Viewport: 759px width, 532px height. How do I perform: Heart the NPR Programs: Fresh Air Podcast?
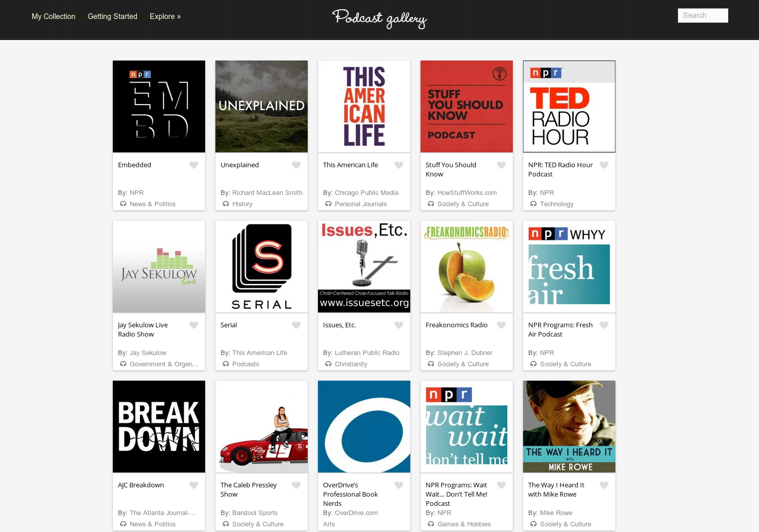[604, 325]
